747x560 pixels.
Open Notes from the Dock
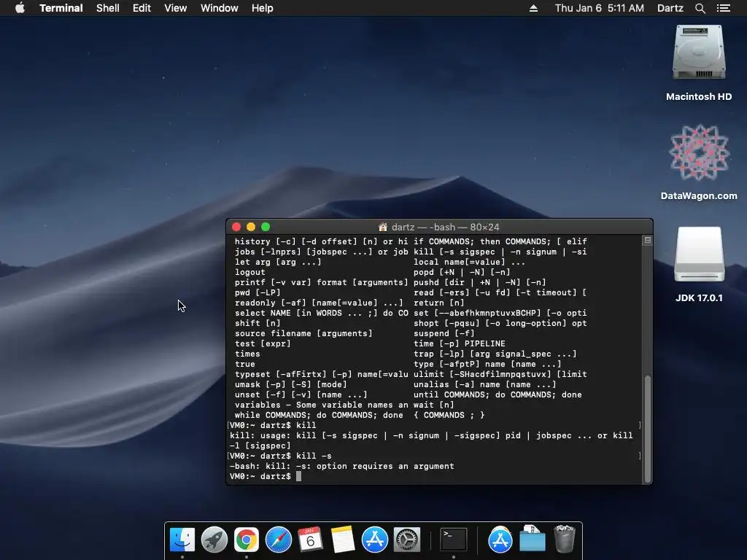coord(343,540)
